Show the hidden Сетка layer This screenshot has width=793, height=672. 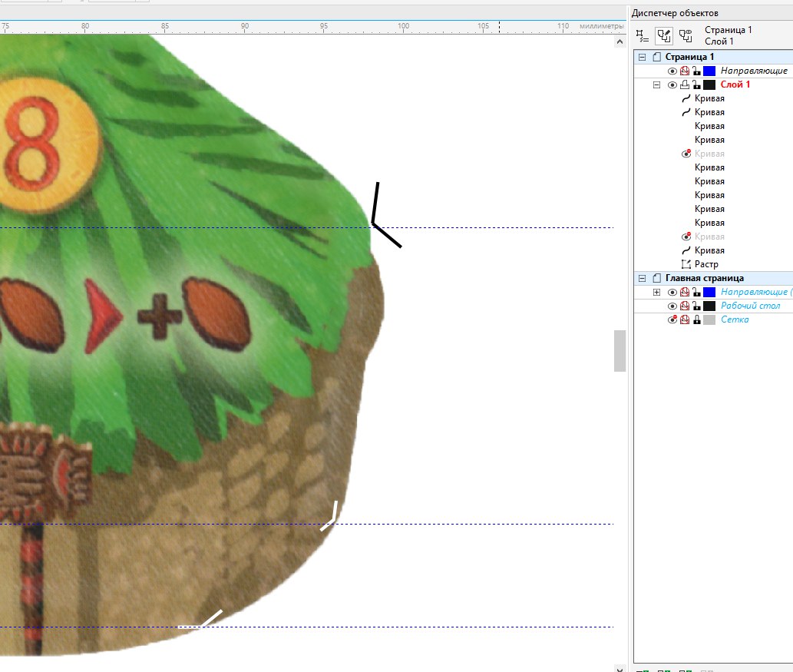click(672, 319)
